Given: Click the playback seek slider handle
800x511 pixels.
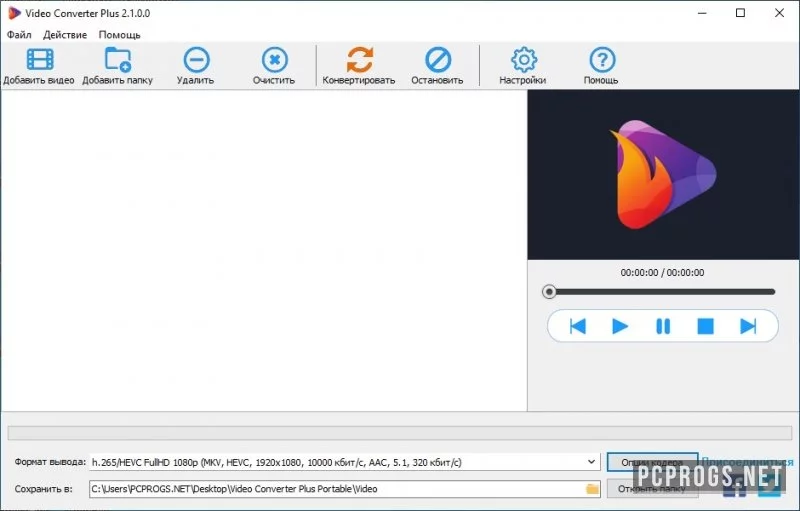Looking at the screenshot, I should [549, 292].
